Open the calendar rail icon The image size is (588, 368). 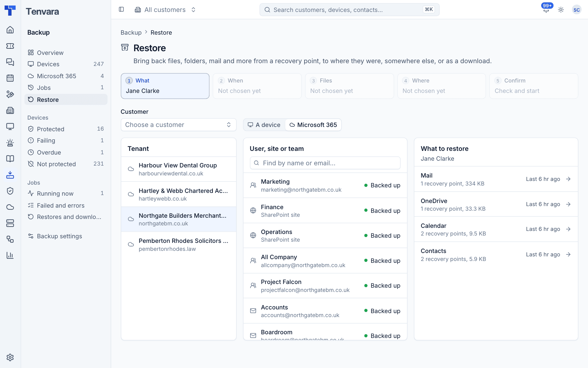(10, 78)
